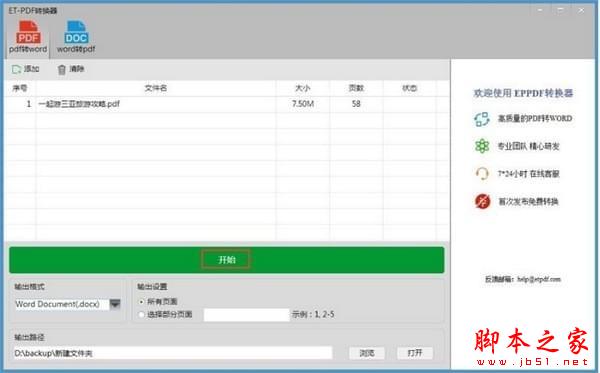Click the headset online support icon
The image size is (600, 373).
482,174
